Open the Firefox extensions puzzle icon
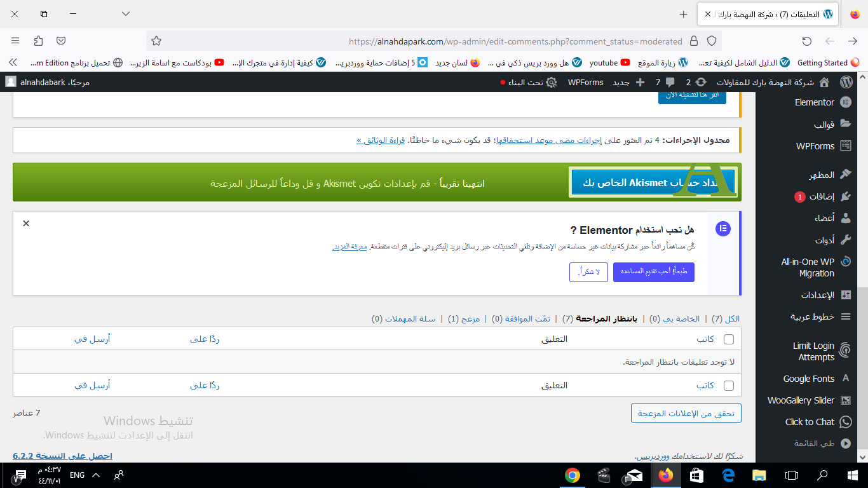This screenshot has height=488, width=868. coord(38,41)
